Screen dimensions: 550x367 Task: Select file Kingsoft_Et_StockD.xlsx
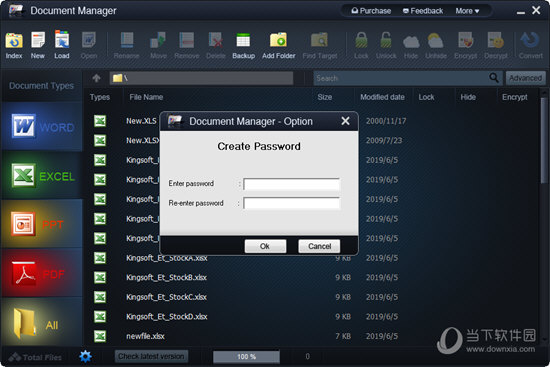167,317
